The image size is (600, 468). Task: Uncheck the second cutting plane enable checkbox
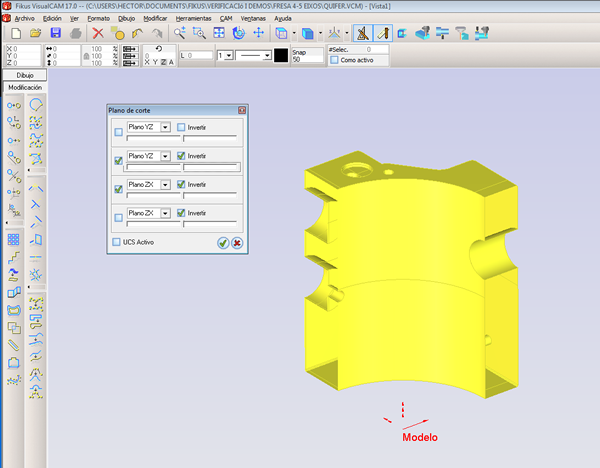click(x=119, y=161)
